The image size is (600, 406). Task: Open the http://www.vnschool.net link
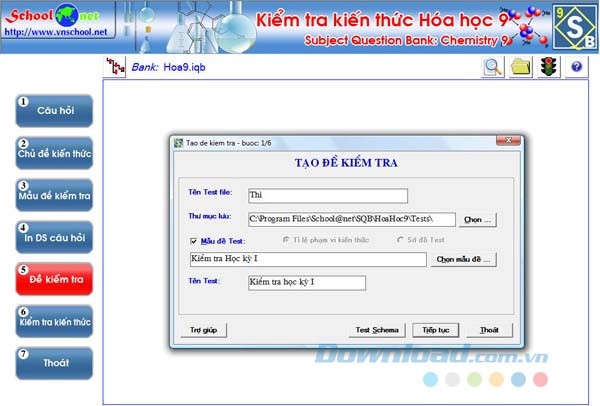coord(56,32)
